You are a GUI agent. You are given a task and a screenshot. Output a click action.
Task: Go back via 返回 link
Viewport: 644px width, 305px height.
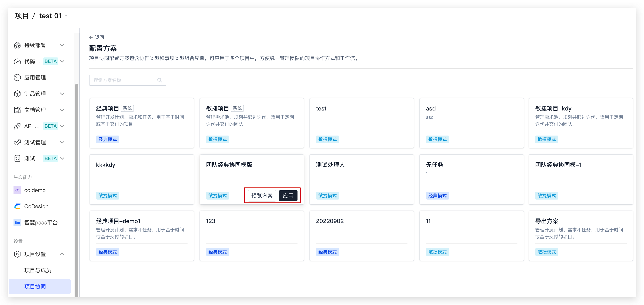pos(96,37)
